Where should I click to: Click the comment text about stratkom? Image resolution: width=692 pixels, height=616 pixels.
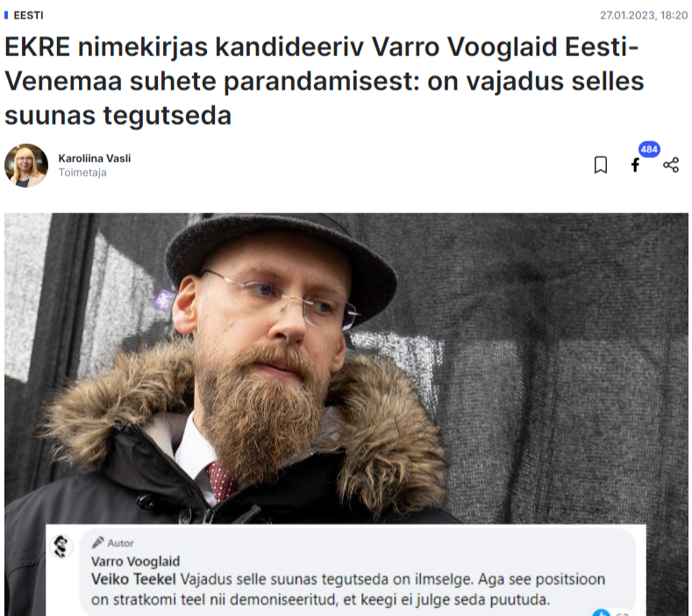coord(348,589)
